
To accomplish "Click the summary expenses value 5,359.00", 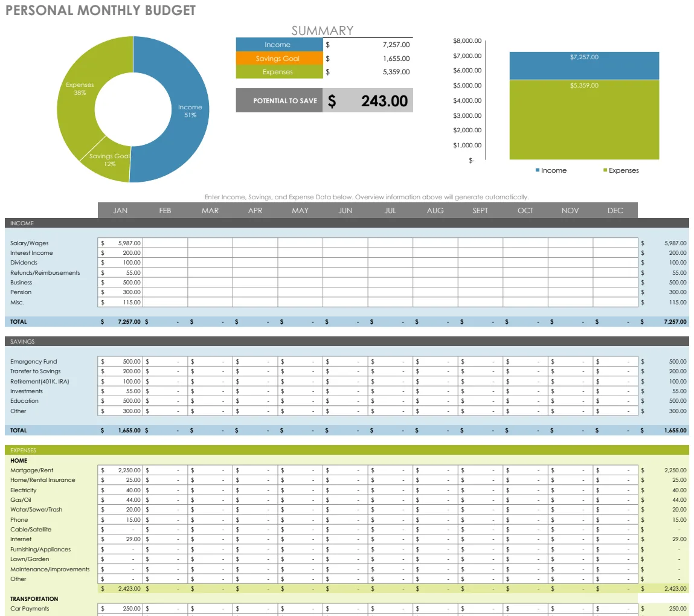I will pos(396,72).
